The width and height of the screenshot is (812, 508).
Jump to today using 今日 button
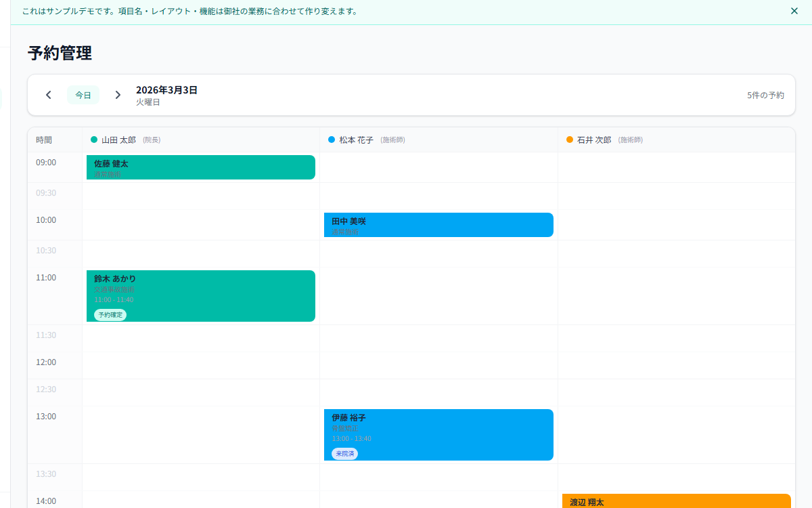tap(83, 95)
